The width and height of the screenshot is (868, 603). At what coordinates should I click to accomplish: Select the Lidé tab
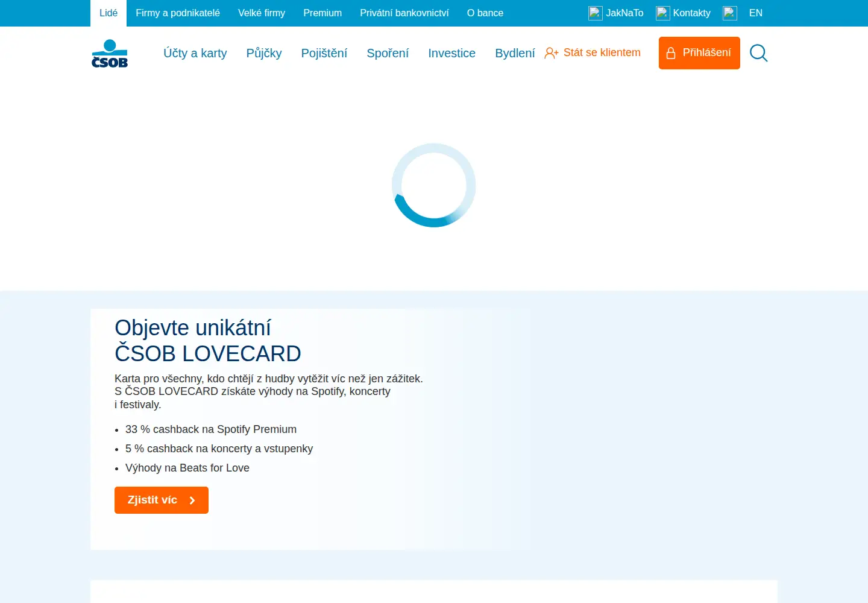point(108,13)
